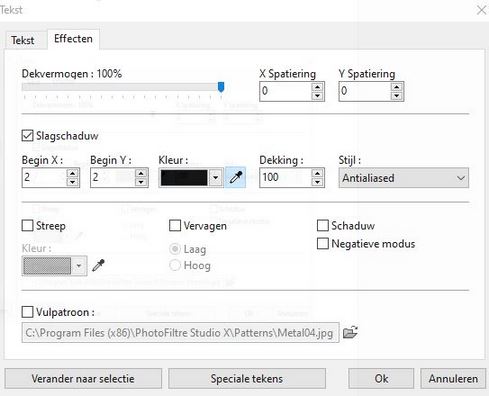The width and height of the screenshot is (489, 396).
Task: Expand the black Kleur dropdown arrow
Action: (x=216, y=178)
